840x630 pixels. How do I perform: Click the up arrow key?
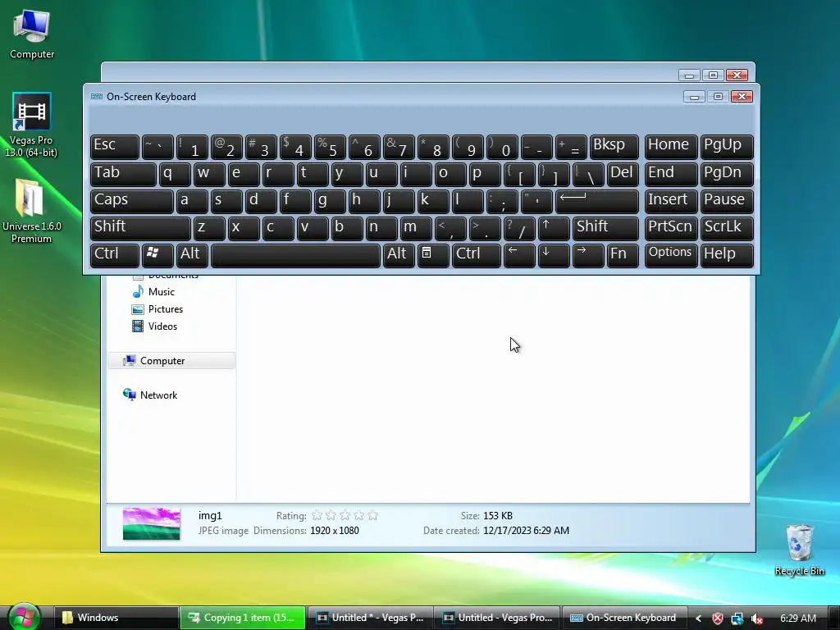[x=553, y=228]
